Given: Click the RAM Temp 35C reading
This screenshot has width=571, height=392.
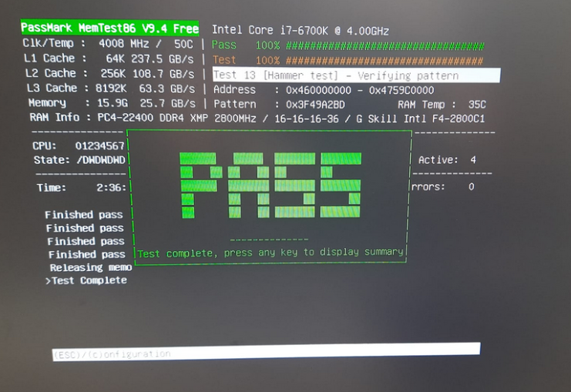Looking at the screenshot, I should pyautogui.click(x=442, y=105).
